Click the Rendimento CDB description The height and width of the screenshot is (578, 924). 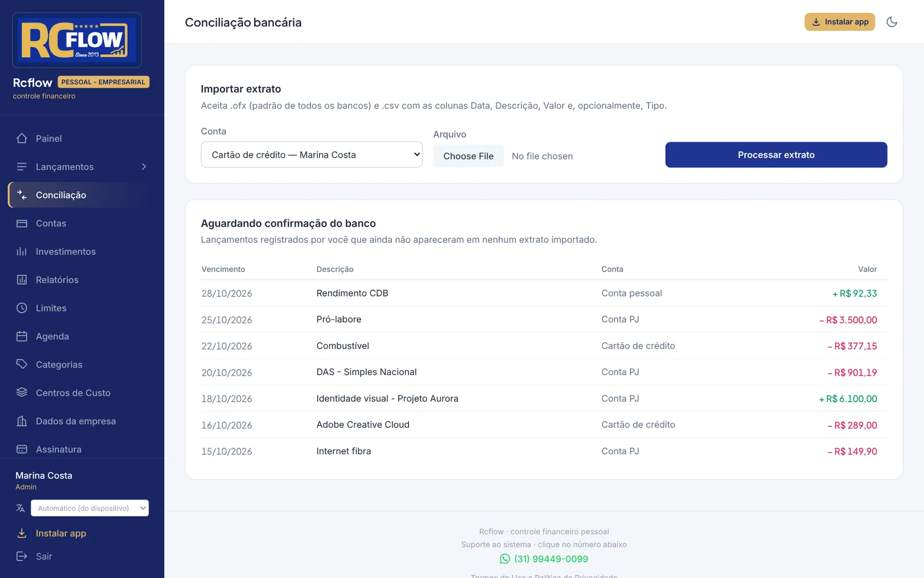click(x=352, y=293)
